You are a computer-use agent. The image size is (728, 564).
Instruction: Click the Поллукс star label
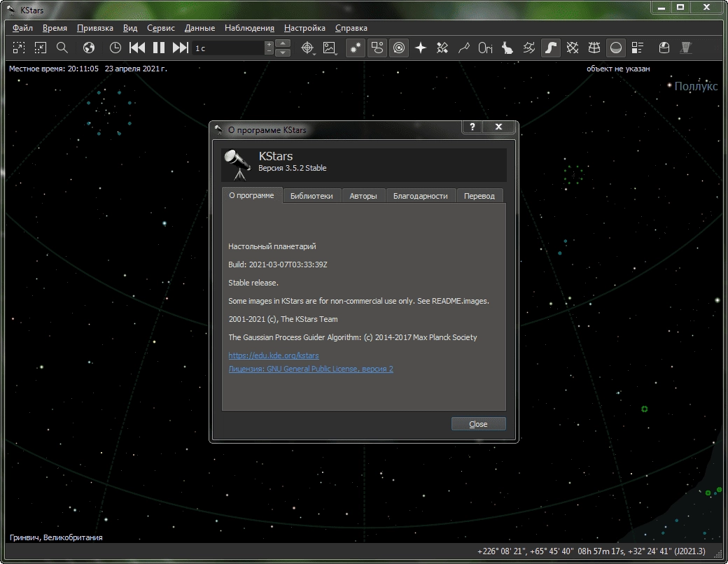696,86
